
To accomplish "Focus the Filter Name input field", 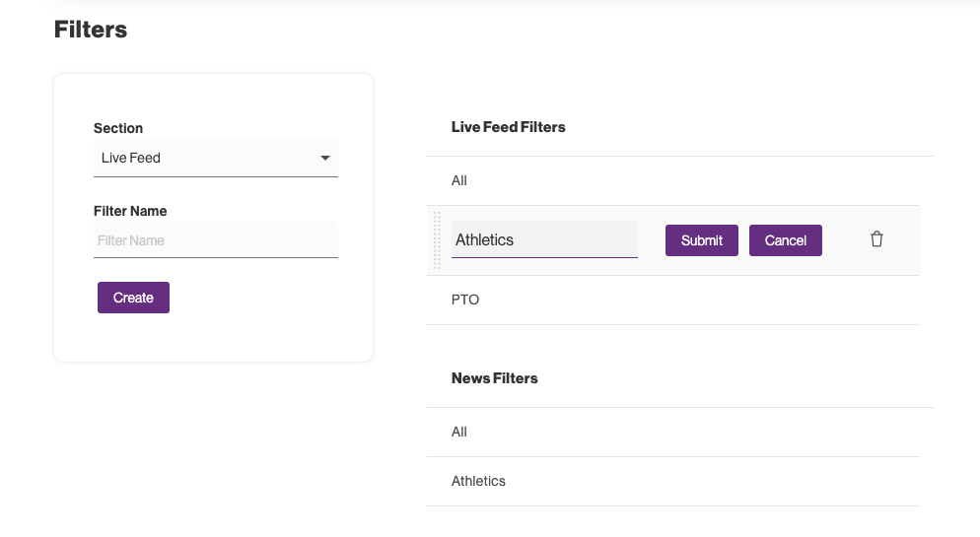I will (215, 240).
